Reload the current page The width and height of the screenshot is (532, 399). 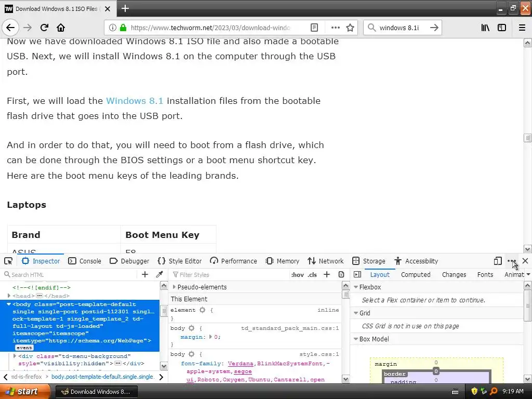click(44, 28)
